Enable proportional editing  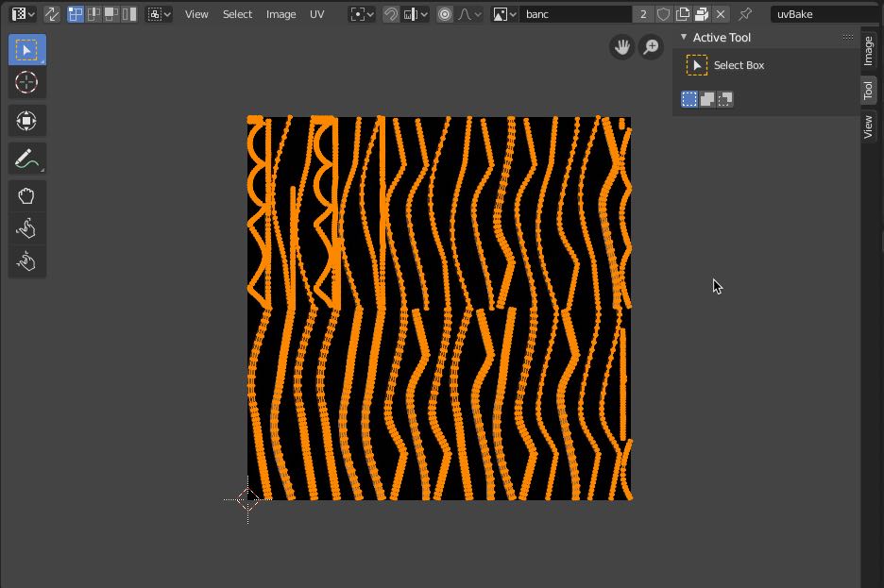point(445,14)
